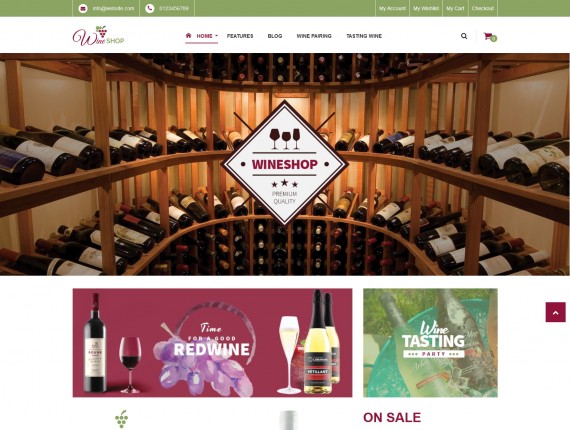Click the email envelope icon
Viewport: 570px width, 430px height.
83,8
